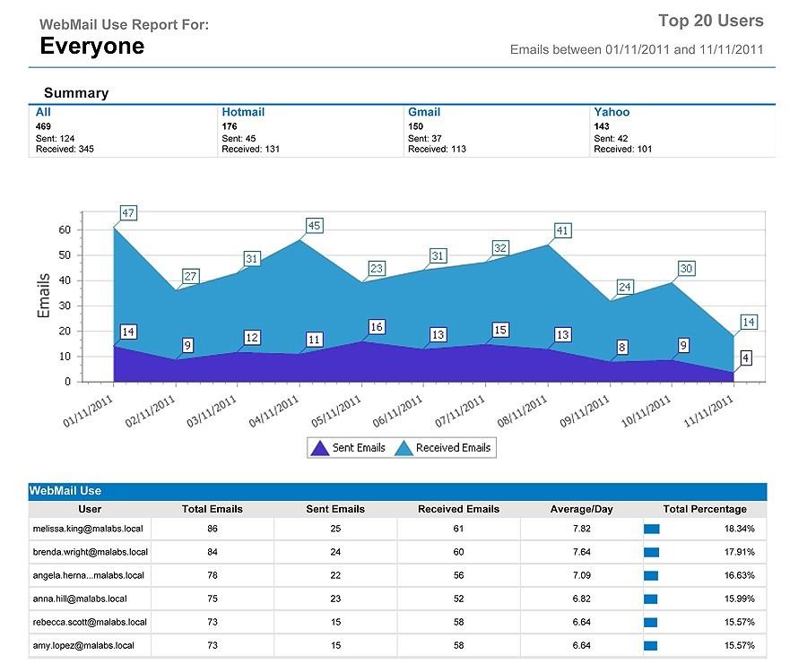The width and height of the screenshot is (807, 672).
Task: Click the 06/11/2011 axis date label
Action: (397, 411)
